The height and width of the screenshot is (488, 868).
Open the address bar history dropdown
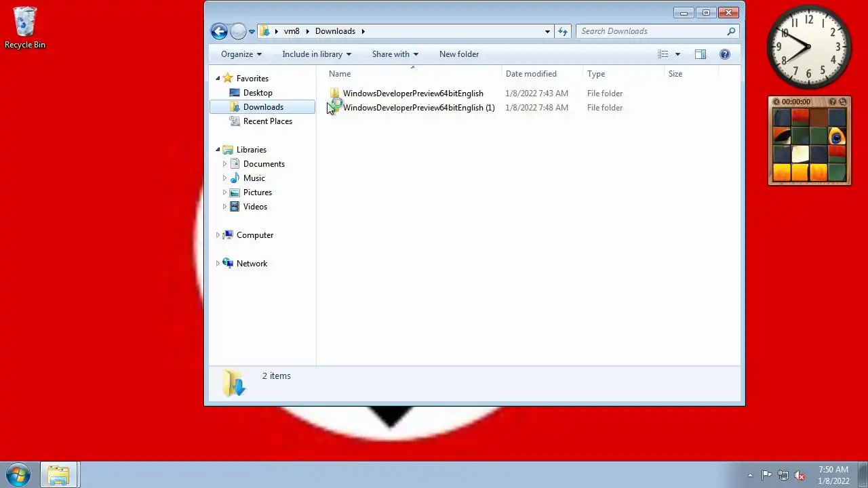pyautogui.click(x=547, y=31)
